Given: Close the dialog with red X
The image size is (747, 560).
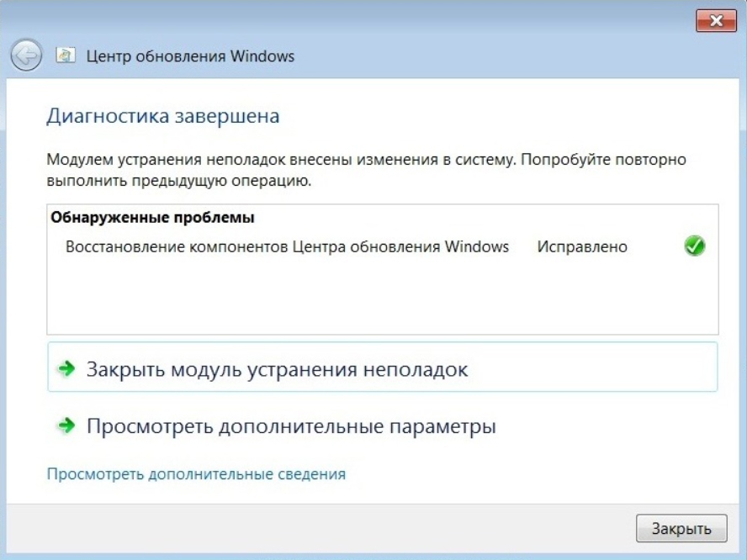Looking at the screenshot, I should 716,20.
